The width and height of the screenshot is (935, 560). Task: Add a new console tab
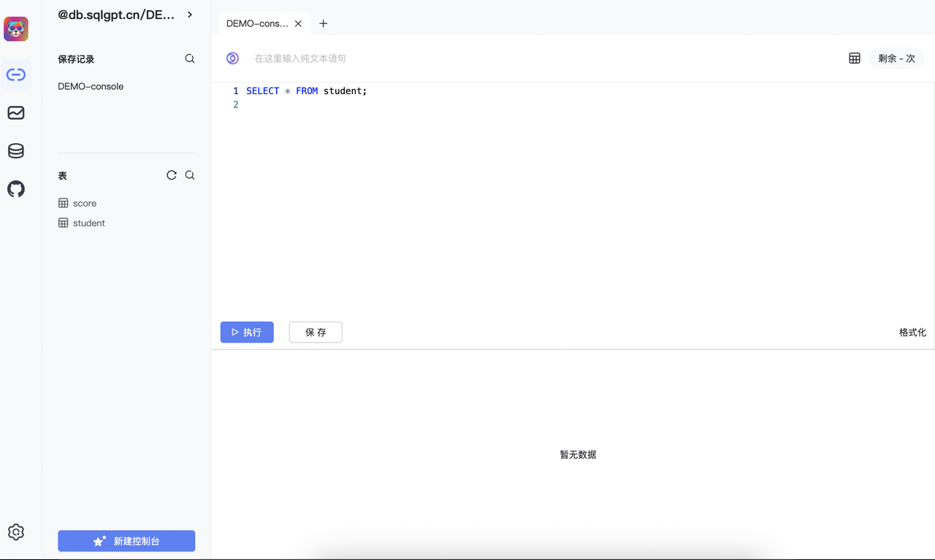click(324, 23)
